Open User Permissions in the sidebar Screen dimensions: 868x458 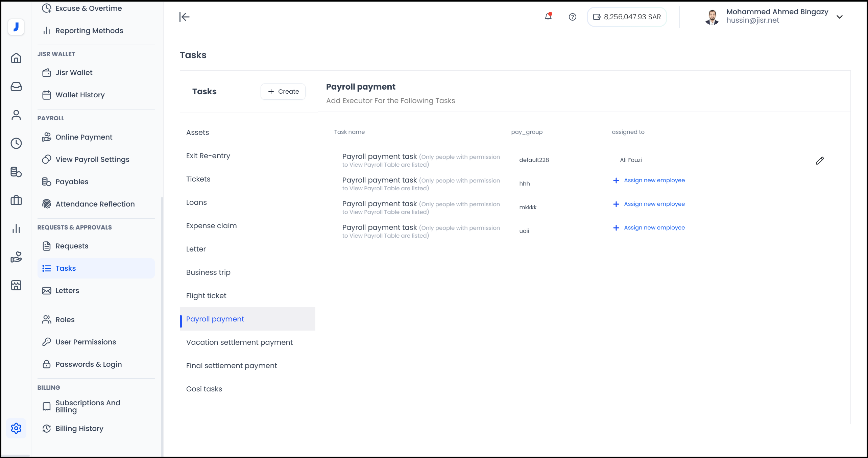85,342
